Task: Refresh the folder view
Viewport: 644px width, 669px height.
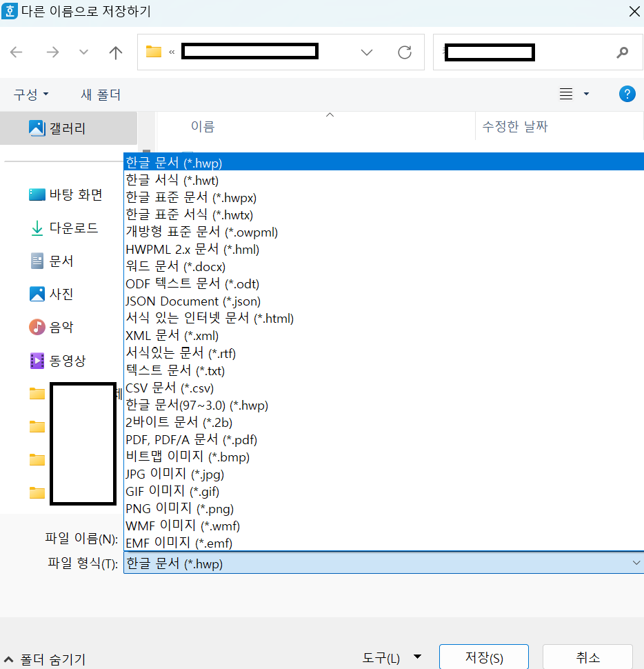Action: click(x=405, y=52)
